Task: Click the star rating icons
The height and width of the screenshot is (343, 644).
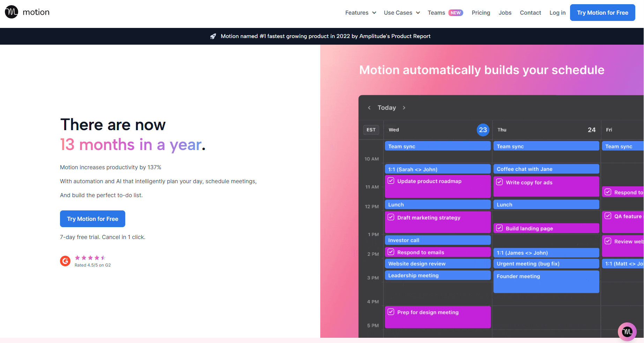Action: point(90,258)
